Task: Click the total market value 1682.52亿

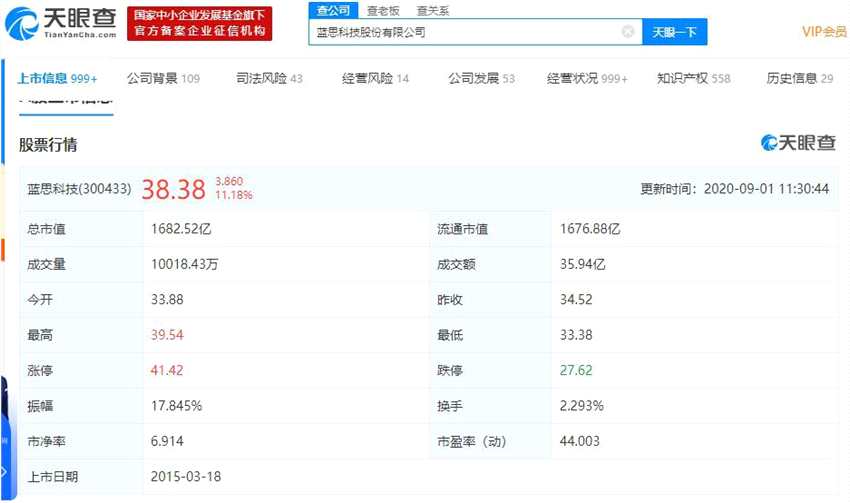Action: (181, 229)
